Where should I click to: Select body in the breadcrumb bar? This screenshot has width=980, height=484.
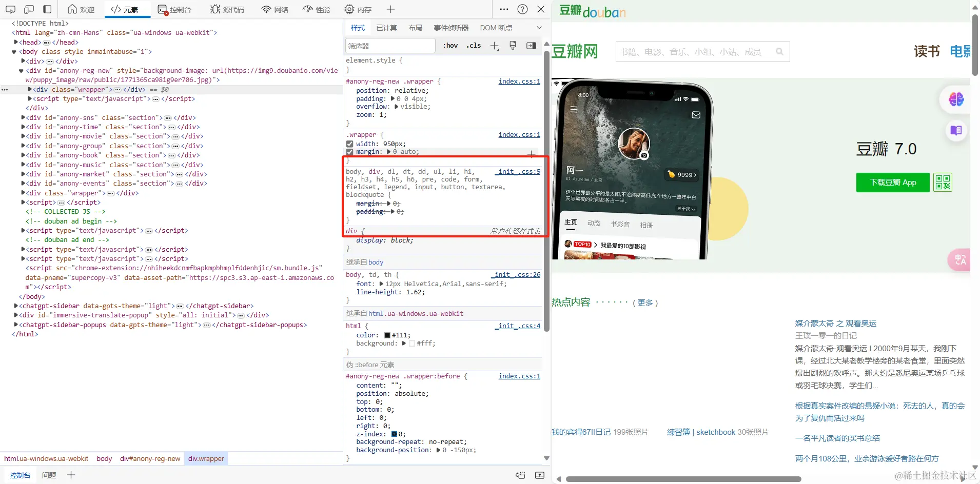[104, 458]
